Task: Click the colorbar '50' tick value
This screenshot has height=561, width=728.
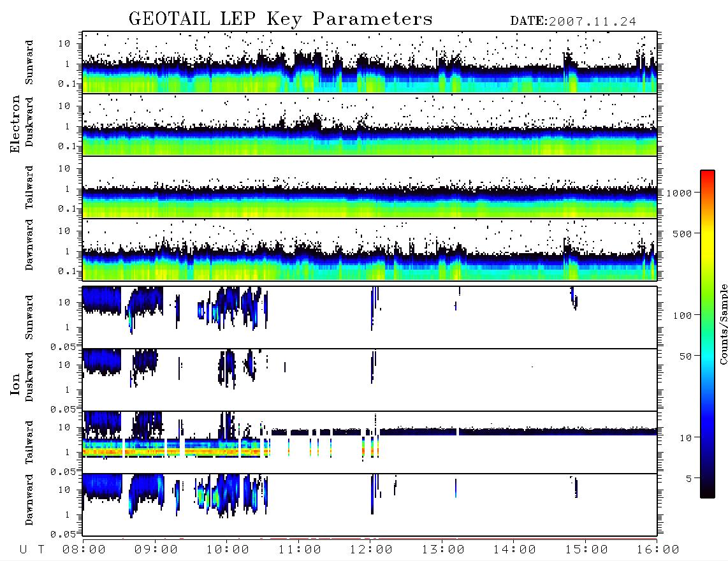Action: [685, 356]
